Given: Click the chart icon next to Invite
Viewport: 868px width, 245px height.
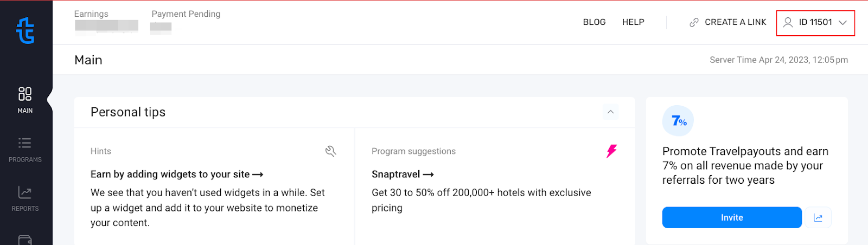Looking at the screenshot, I should (818, 218).
